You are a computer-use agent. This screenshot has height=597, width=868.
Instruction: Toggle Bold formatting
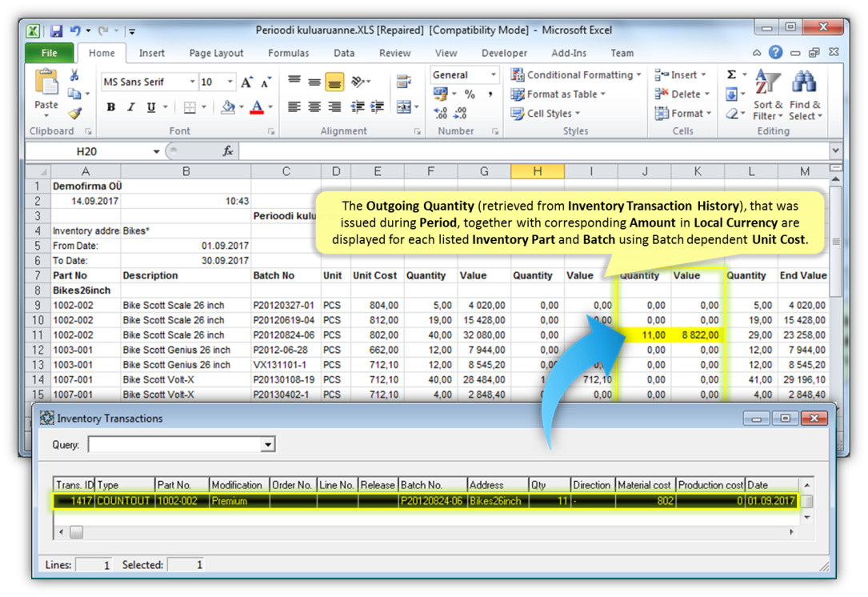pyautogui.click(x=111, y=107)
